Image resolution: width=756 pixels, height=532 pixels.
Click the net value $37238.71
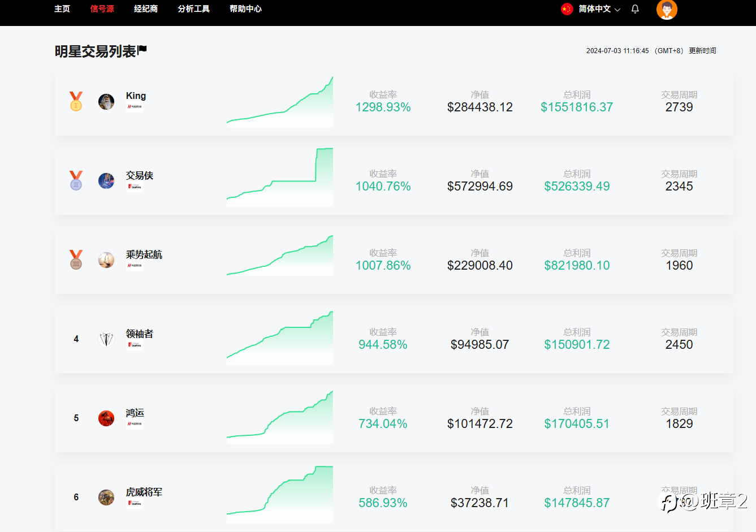[x=480, y=503]
